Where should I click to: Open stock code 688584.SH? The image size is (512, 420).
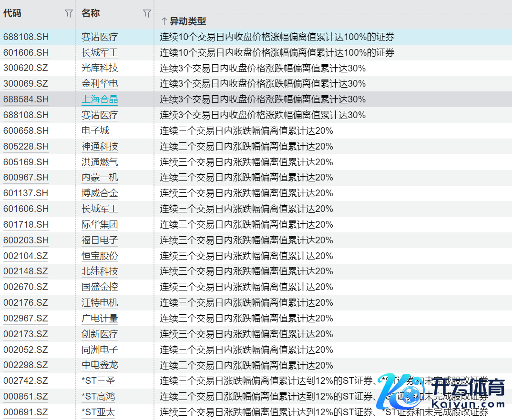click(26, 99)
